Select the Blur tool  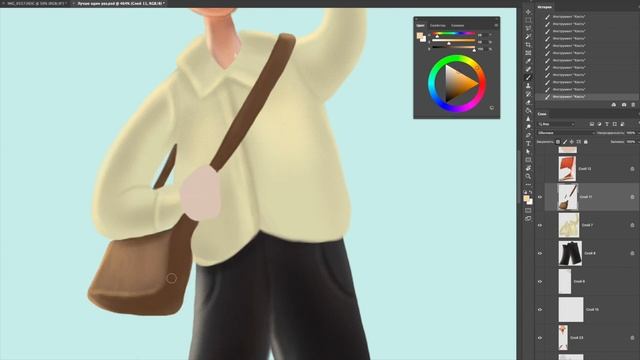coord(528,118)
